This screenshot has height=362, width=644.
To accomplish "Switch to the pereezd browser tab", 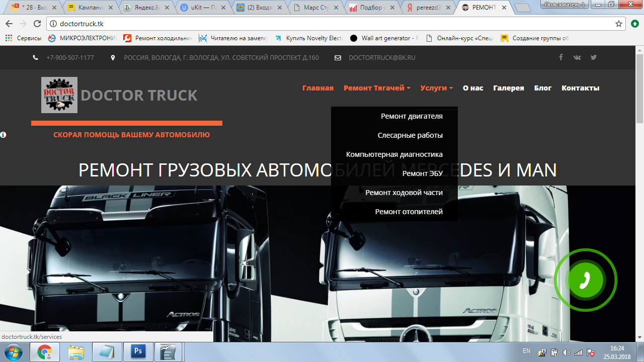I will coord(429,7).
